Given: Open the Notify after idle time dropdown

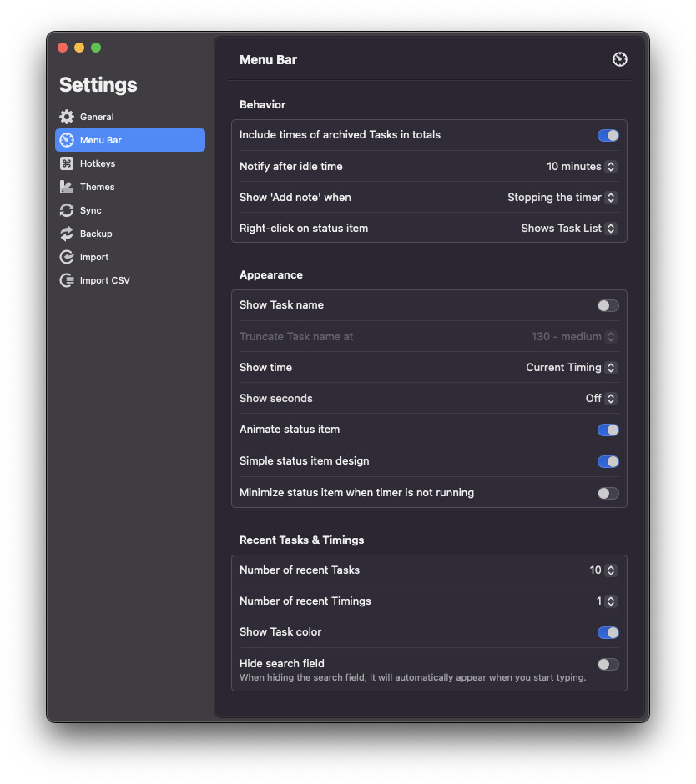Looking at the screenshot, I should coord(582,167).
